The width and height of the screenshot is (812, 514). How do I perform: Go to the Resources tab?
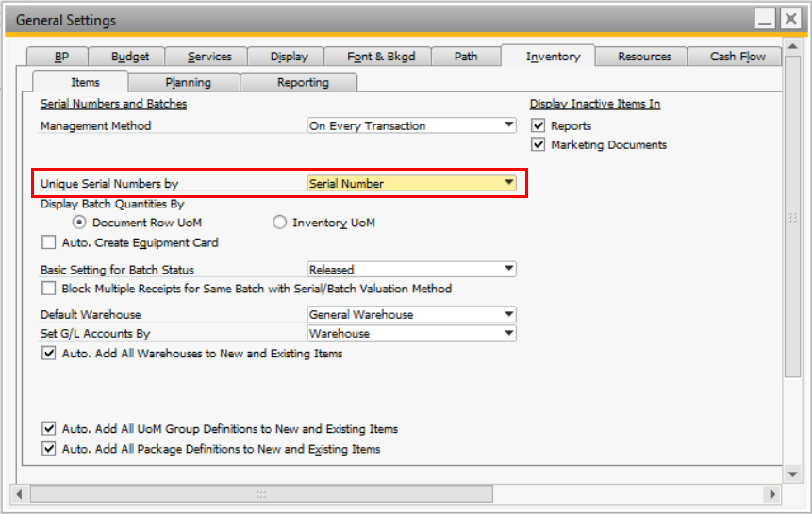coord(645,57)
